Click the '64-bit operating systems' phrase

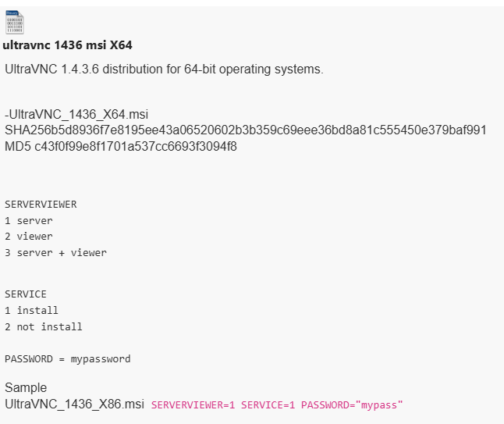point(254,69)
